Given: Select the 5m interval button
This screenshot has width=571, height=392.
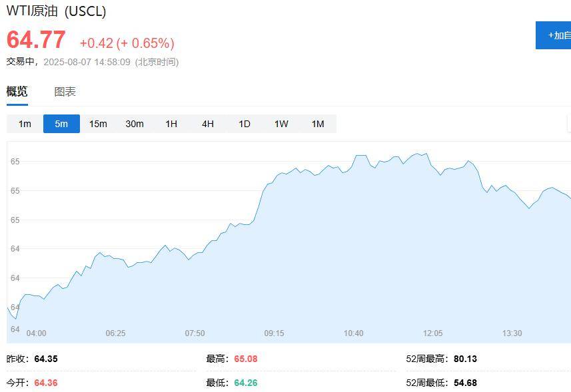Looking at the screenshot, I should point(61,124).
